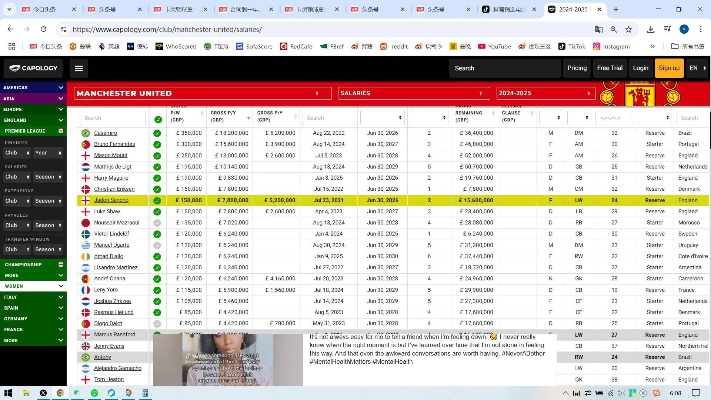
Task: Open the Free Trial menu item
Action: coord(609,68)
